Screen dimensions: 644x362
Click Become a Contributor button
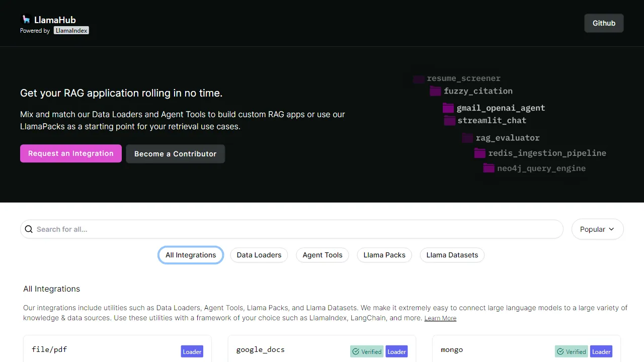175,154
